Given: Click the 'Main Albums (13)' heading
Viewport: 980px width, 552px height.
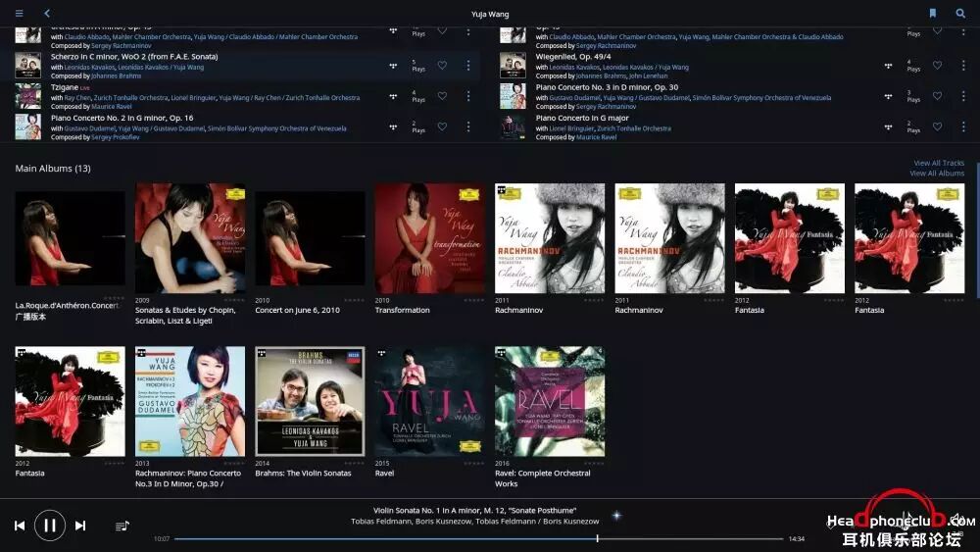Looking at the screenshot, I should coord(53,169).
